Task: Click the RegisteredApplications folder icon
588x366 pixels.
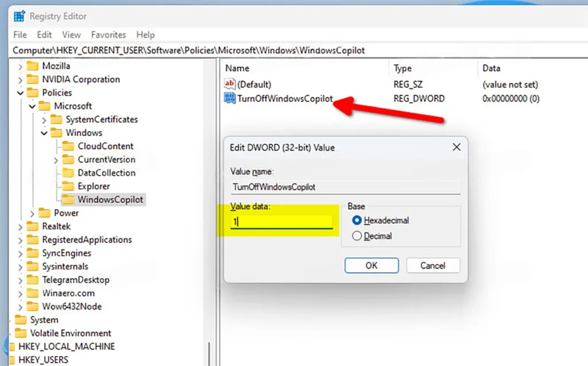Action: 33,240
